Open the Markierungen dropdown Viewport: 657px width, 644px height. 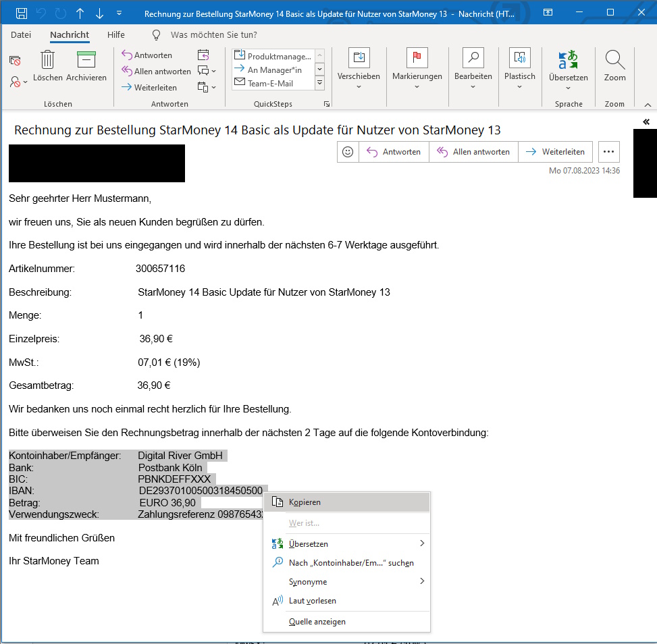[417, 68]
